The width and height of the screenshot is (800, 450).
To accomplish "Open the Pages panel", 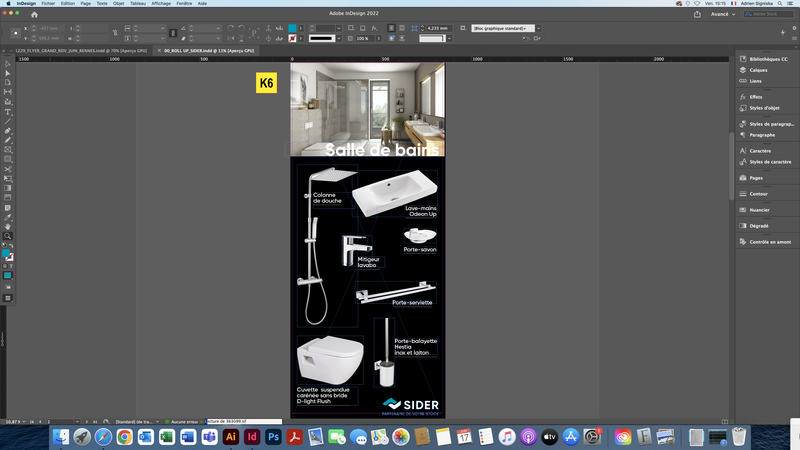I will point(756,178).
